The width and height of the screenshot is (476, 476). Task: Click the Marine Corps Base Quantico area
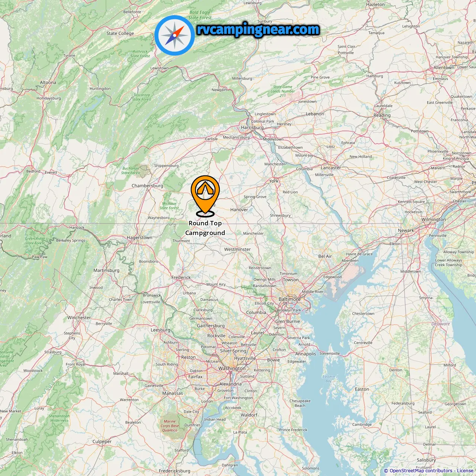pyautogui.click(x=170, y=426)
